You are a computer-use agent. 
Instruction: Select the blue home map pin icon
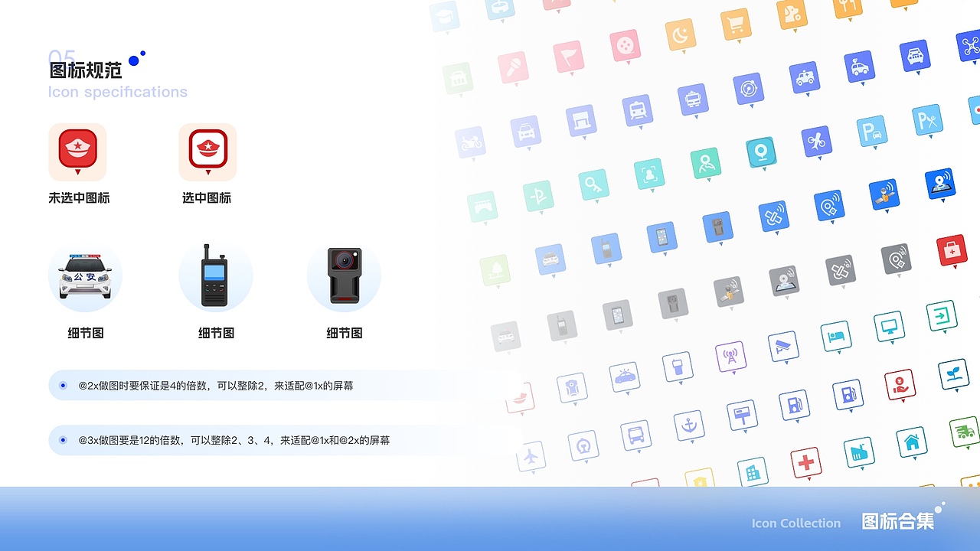click(912, 442)
